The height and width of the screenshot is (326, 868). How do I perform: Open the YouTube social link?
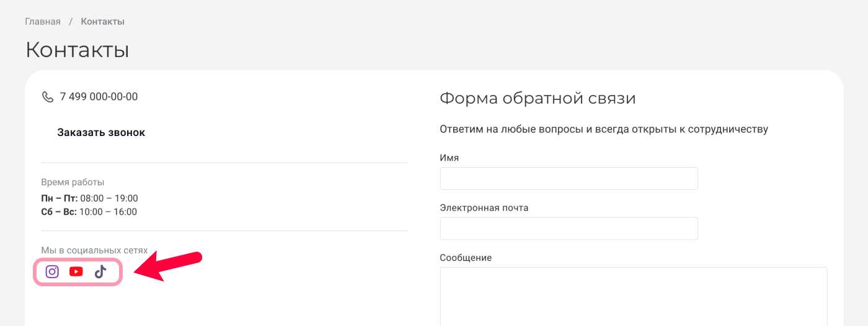[76, 271]
